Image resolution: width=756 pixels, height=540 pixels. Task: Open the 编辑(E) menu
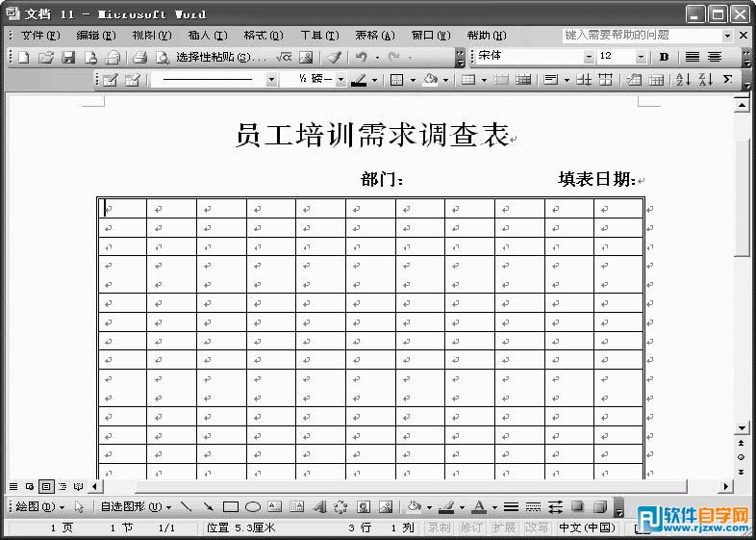click(96, 36)
